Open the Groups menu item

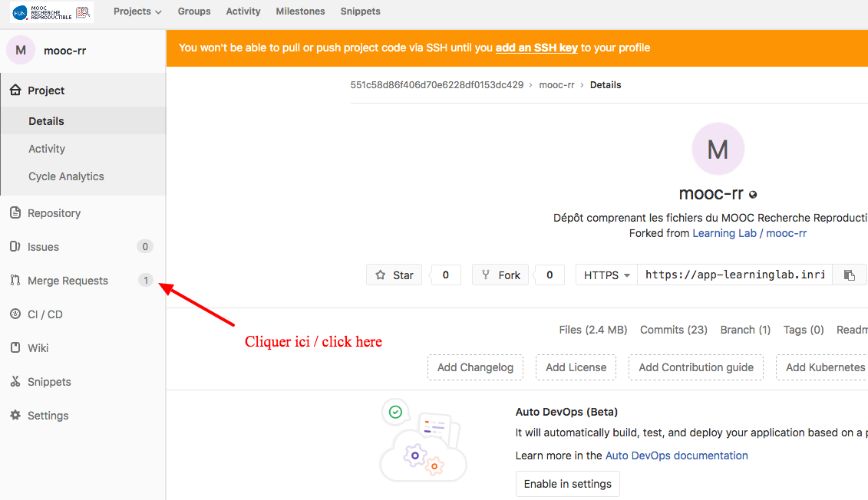(194, 12)
